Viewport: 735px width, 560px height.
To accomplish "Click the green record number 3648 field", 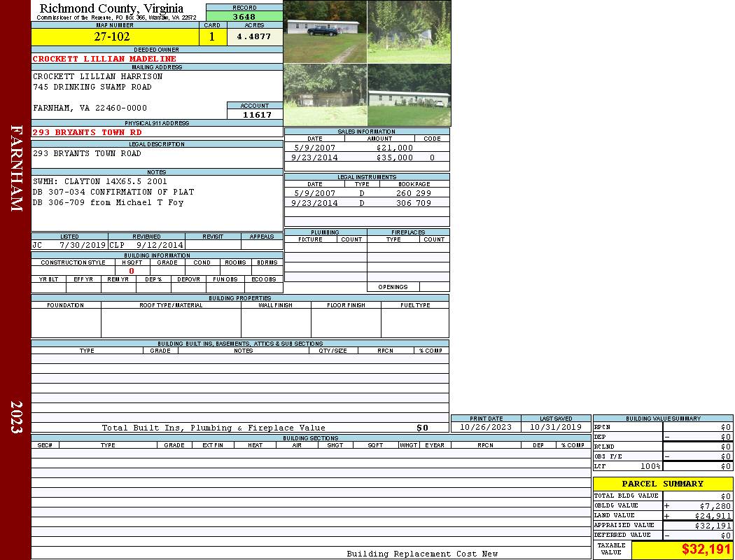I will point(244,17).
